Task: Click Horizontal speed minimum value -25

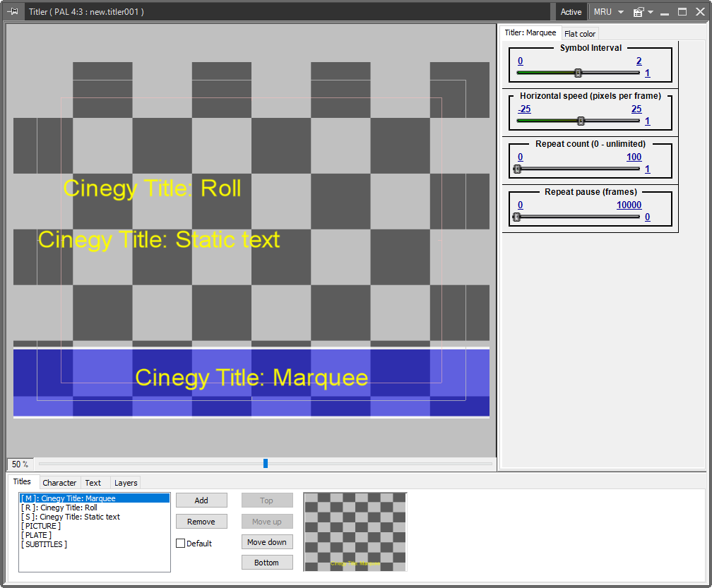Action: (524, 109)
